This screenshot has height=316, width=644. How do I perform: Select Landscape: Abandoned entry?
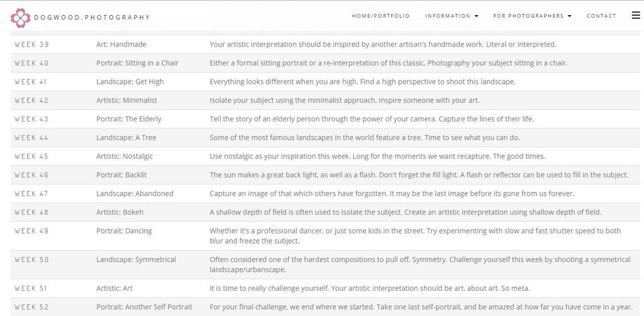coord(135,193)
